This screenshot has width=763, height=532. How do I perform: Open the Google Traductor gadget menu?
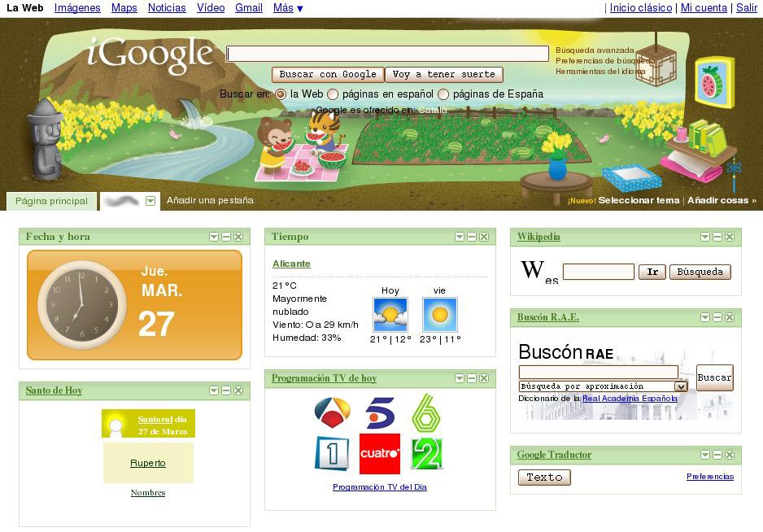coord(705,455)
